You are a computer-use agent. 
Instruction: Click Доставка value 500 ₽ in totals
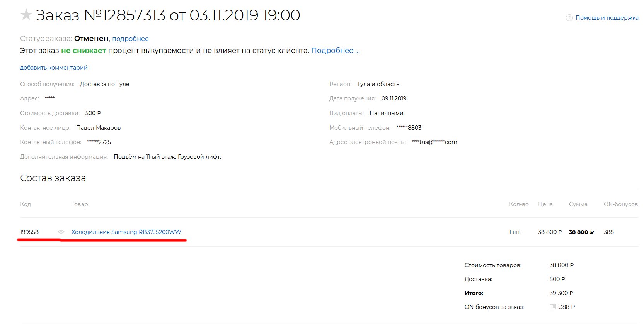click(557, 279)
